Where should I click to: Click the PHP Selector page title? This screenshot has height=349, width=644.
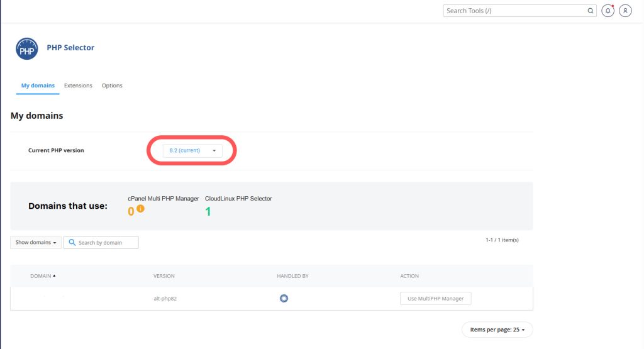click(70, 48)
